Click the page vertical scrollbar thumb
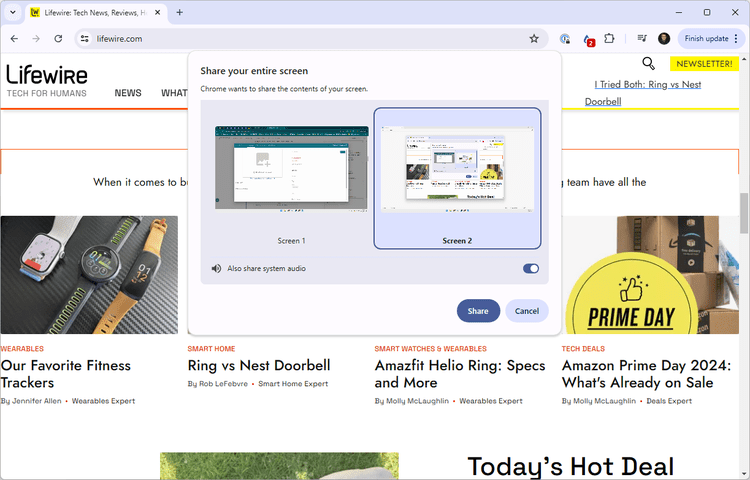Screen dimensions: 750x480 click(x=744, y=213)
